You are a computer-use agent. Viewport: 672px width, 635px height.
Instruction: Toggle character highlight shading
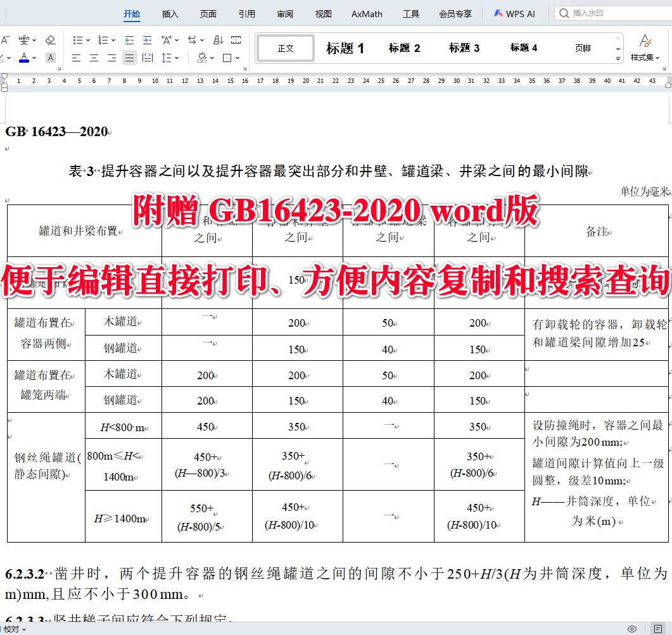coord(49,58)
